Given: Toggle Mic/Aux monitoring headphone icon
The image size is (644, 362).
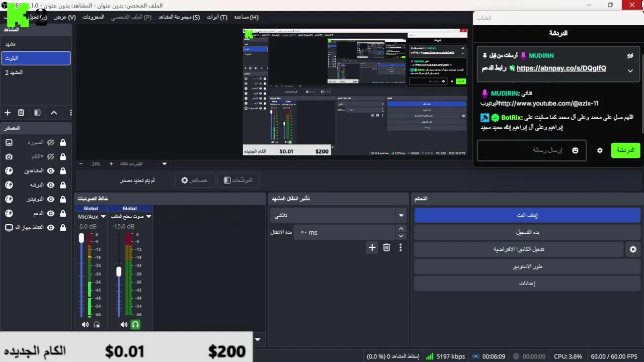Looking at the screenshot, I should (97, 325).
